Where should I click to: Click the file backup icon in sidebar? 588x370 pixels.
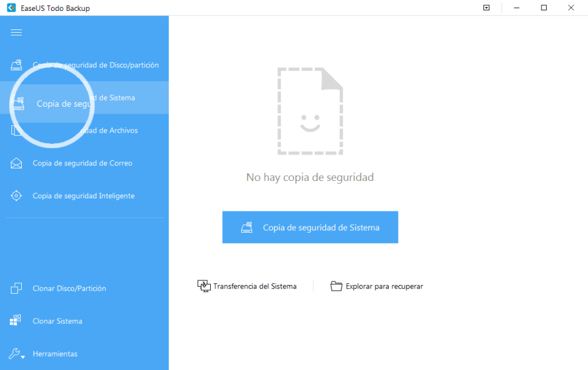(16, 130)
